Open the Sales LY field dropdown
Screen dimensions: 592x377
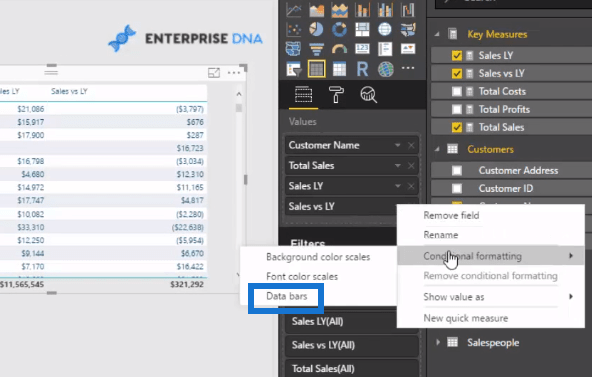pyautogui.click(x=398, y=186)
